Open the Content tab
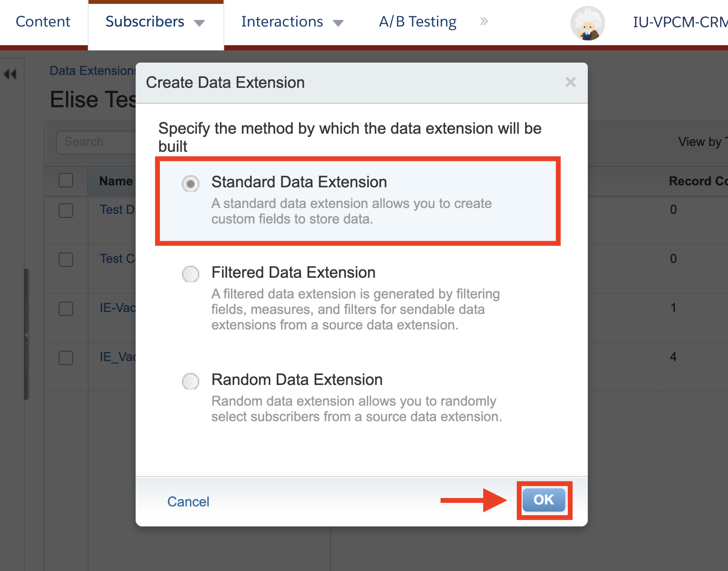This screenshot has height=571, width=728. 43,22
